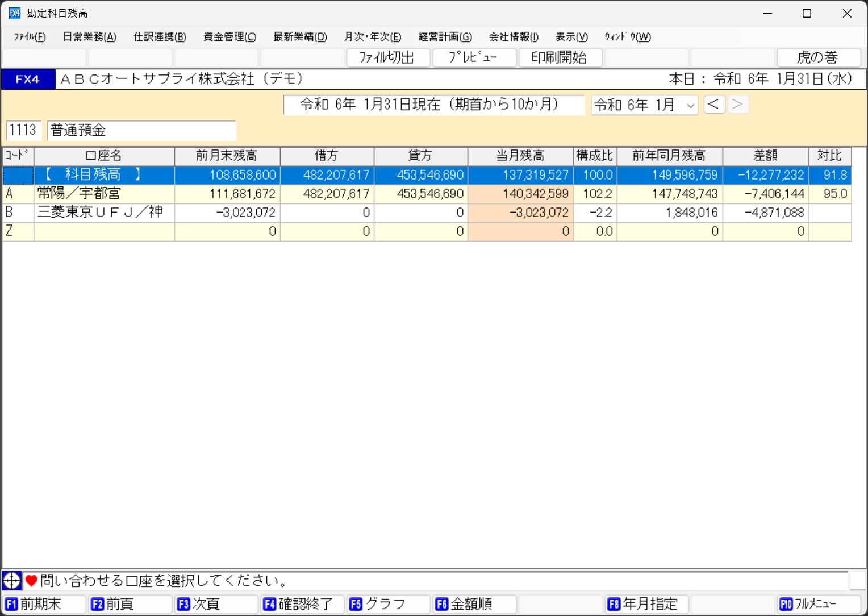The height and width of the screenshot is (616, 868).
Task: Expand the 令和 6年 1月 month dropdown
Action: (690, 106)
